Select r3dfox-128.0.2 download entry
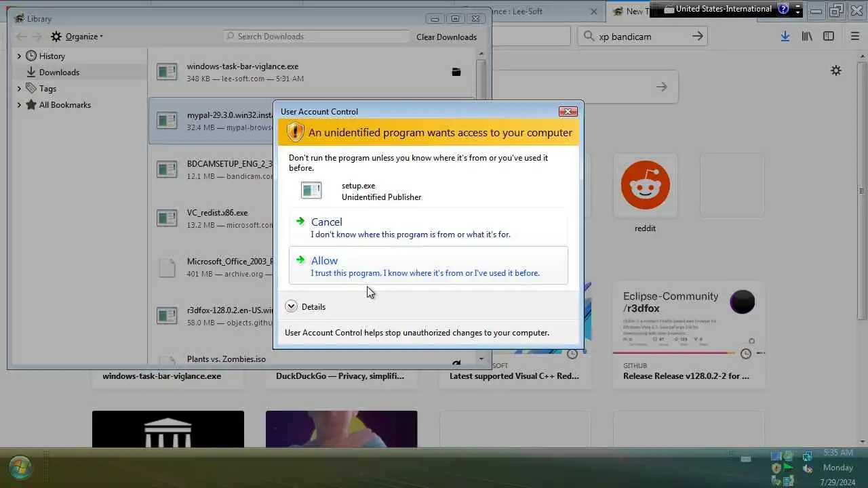 [211, 316]
